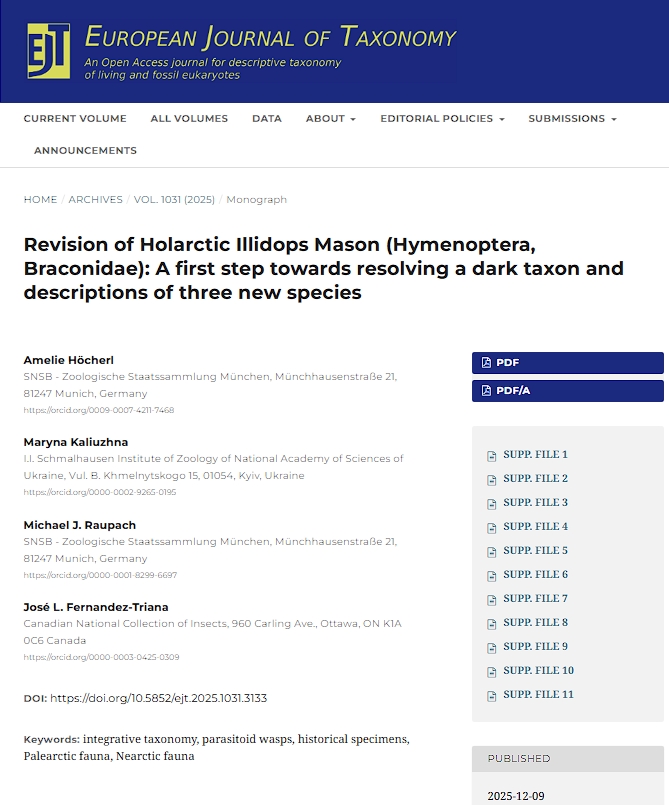
Task: Click the document icon beside Supp. File 9
Action: point(491,648)
